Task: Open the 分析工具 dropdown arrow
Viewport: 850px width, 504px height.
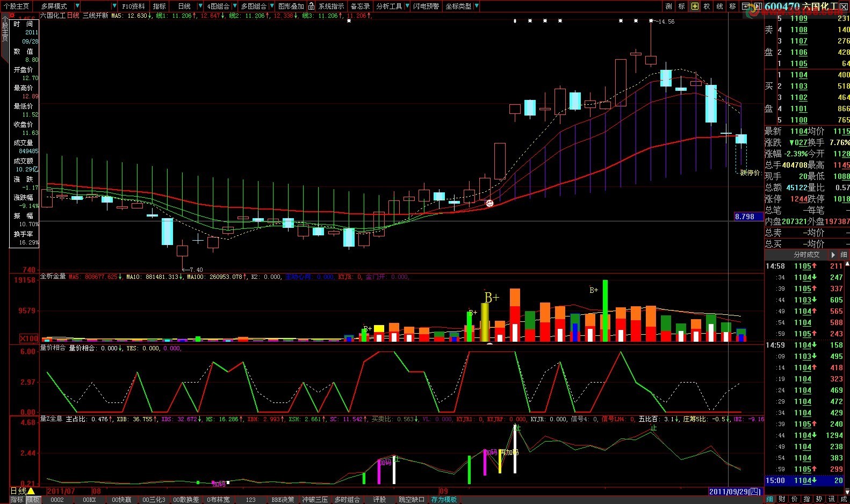Action: point(407,6)
